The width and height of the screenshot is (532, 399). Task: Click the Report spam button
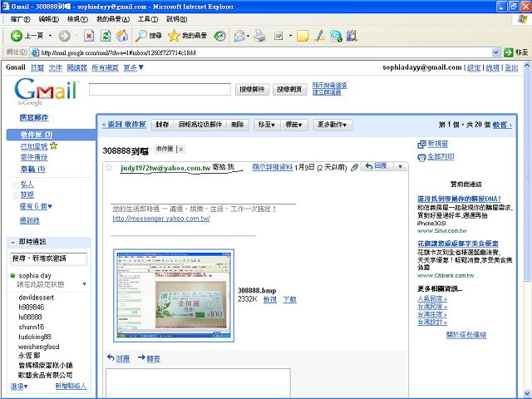(200, 125)
